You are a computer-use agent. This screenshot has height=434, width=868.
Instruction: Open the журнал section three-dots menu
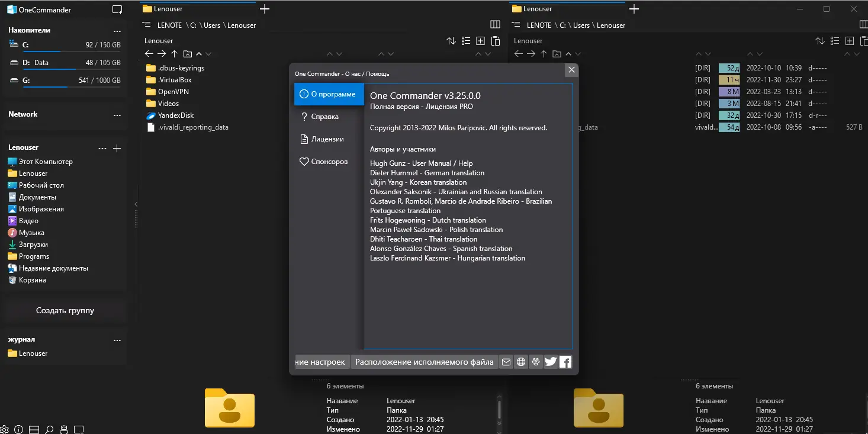pos(117,340)
